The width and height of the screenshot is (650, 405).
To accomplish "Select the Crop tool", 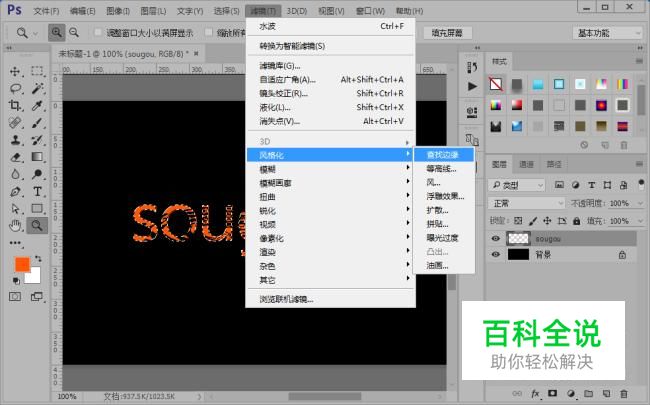I will pyautogui.click(x=15, y=106).
